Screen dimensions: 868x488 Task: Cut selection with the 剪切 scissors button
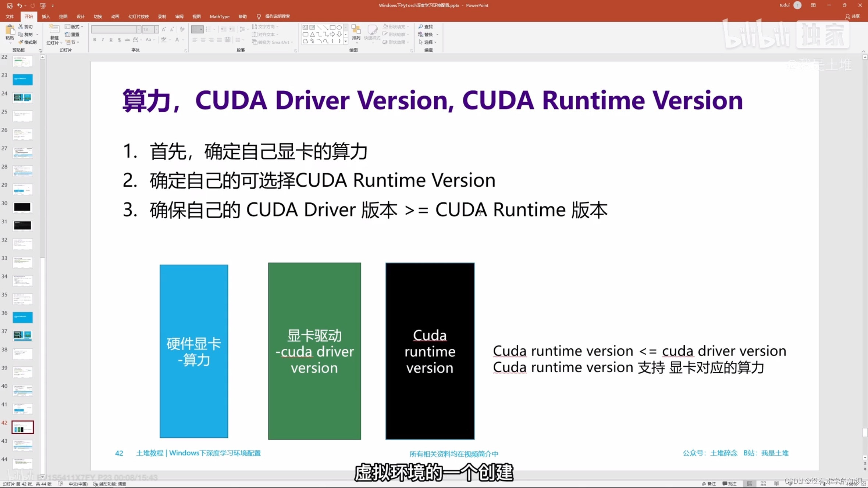tap(26, 27)
